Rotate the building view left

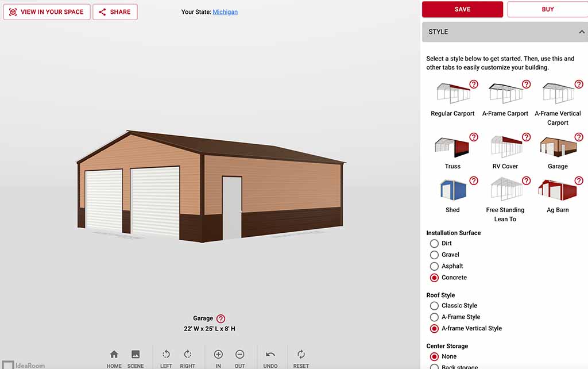pos(165,356)
